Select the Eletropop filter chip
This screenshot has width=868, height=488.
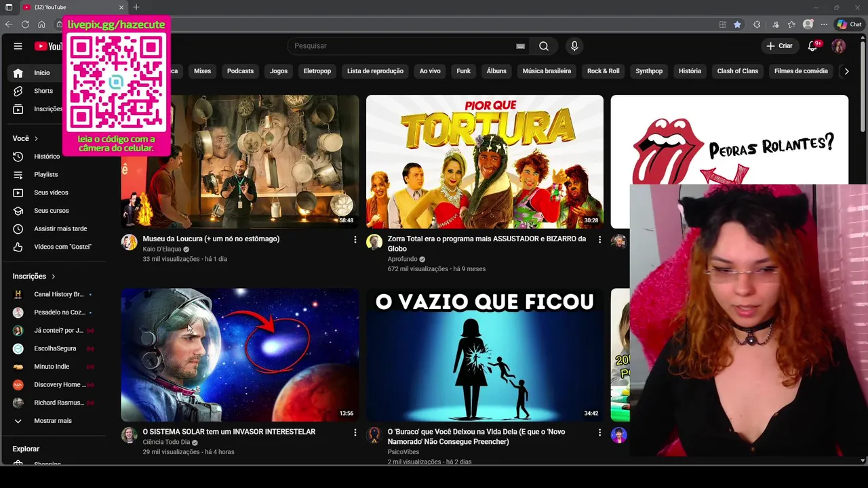coord(317,71)
